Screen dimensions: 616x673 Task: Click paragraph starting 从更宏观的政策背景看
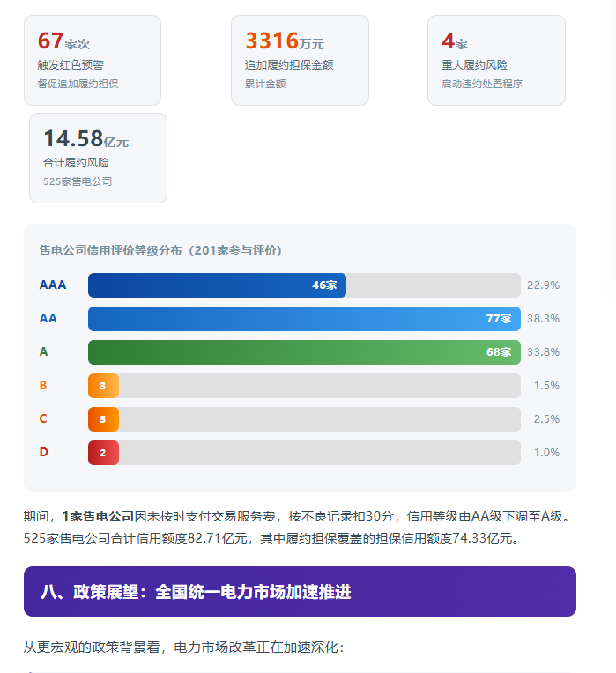(183, 647)
